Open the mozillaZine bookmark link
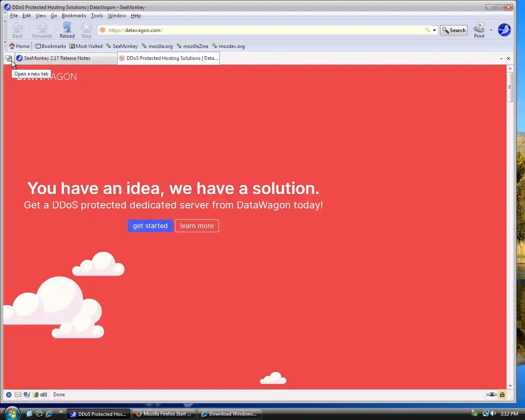This screenshot has height=420, width=525. [x=192, y=46]
